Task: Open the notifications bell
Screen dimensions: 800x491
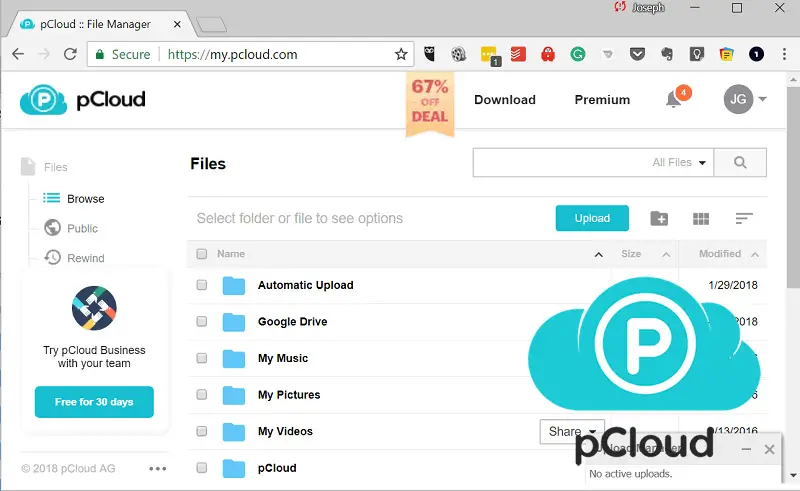Action: [x=674, y=99]
